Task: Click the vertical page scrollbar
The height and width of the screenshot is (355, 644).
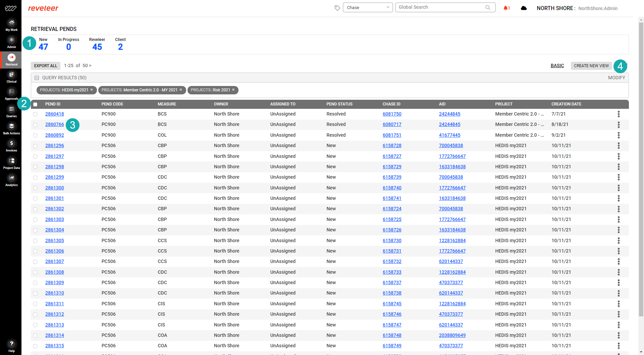Action: [x=641, y=170]
